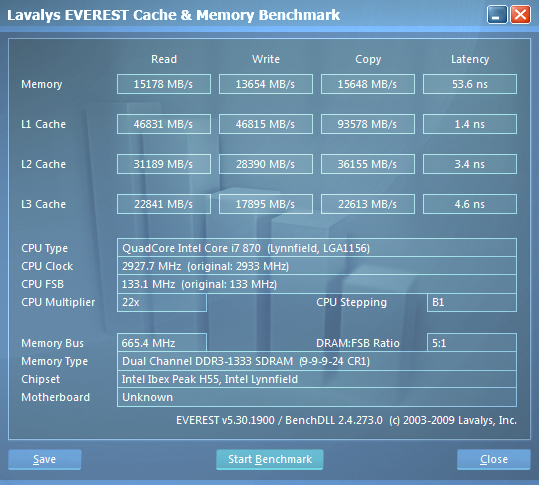Image resolution: width=539 pixels, height=485 pixels.
Task: Select the Chipset info field
Action: [x=317, y=379]
